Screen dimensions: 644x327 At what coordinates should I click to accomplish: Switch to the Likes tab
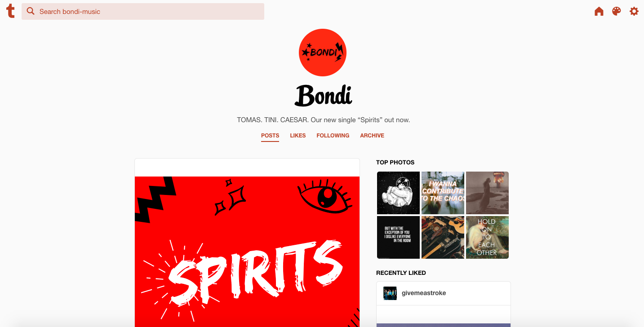click(x=298, y=136)
